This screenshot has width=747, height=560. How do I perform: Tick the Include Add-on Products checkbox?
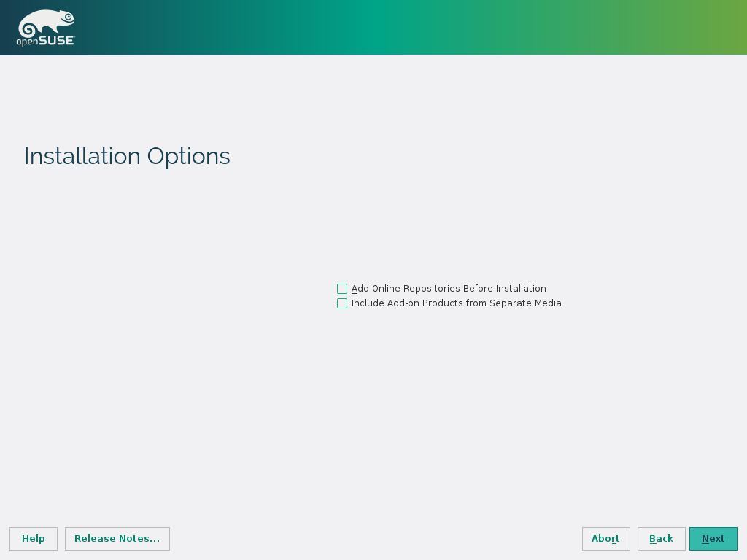(342, 303)
